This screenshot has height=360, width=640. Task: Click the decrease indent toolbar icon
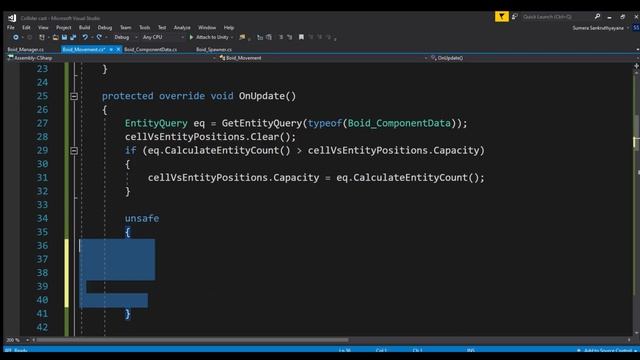(x=260, y=37)
